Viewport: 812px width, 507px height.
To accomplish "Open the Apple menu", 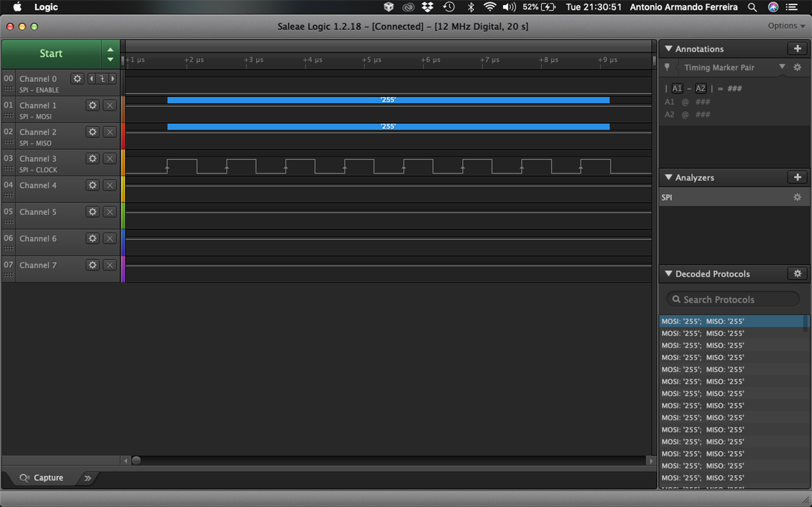I will point(18,7).
